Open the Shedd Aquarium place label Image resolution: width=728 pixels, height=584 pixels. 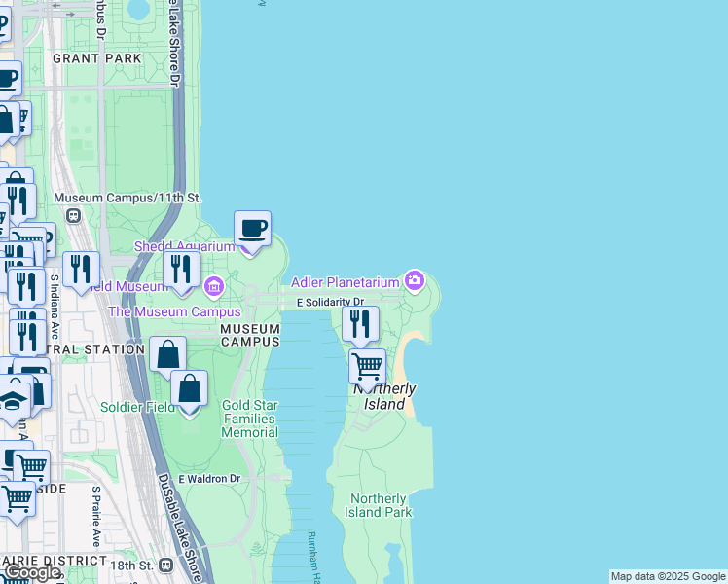[x=184, y=247]
